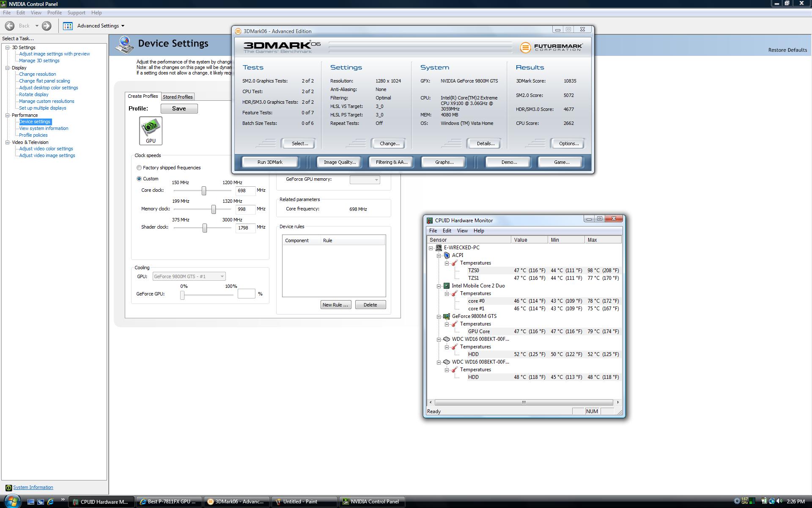Click the Back arrow icon in NVIDIA Control Panel

pyautogui.click(x=10, y=26)
